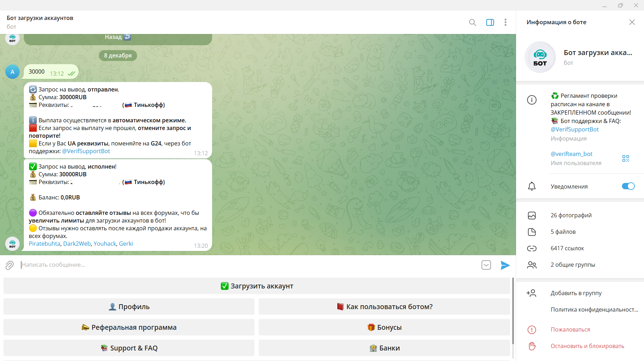Click the message input field
Screen dimensions: 644x361
(245, 265)
